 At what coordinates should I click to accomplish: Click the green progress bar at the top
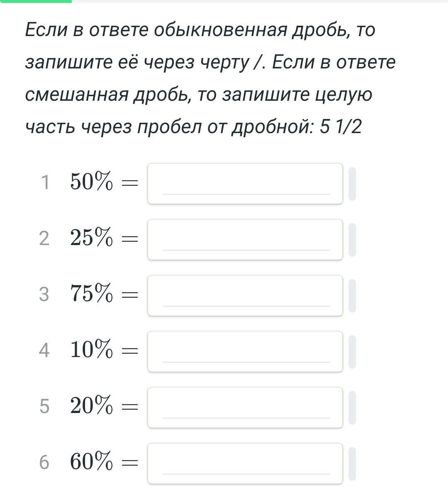(36, 1)
